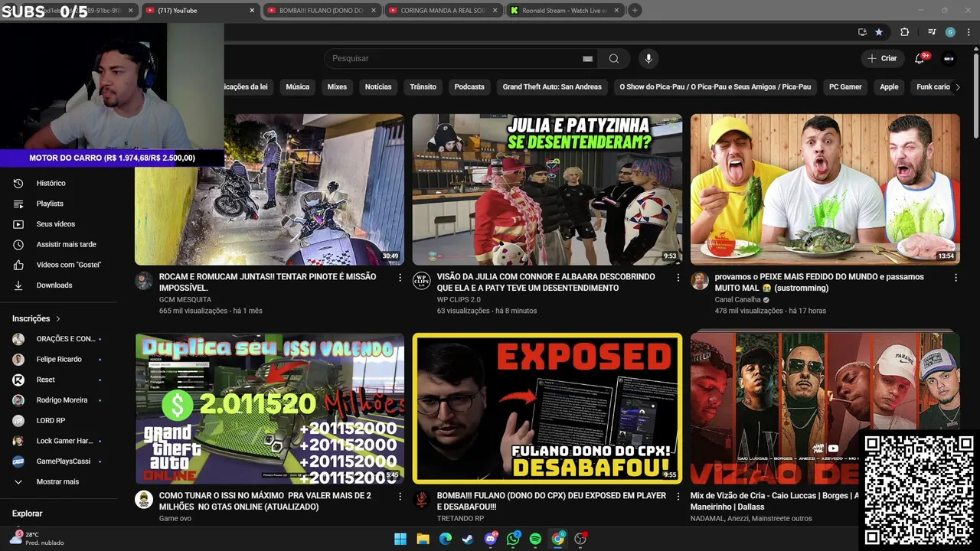Filter by Mixes chip
Viewport: 980px width, 551px height.
point(337,87)
